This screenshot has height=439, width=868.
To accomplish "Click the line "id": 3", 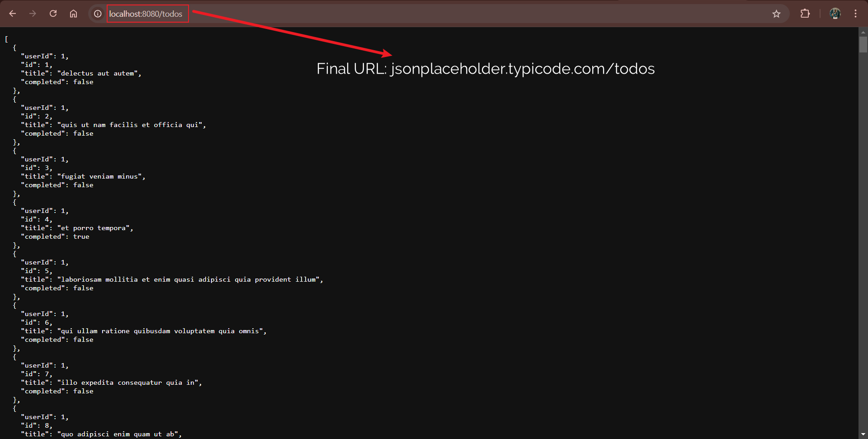I will pyautogui.click(x=37, y=168).
